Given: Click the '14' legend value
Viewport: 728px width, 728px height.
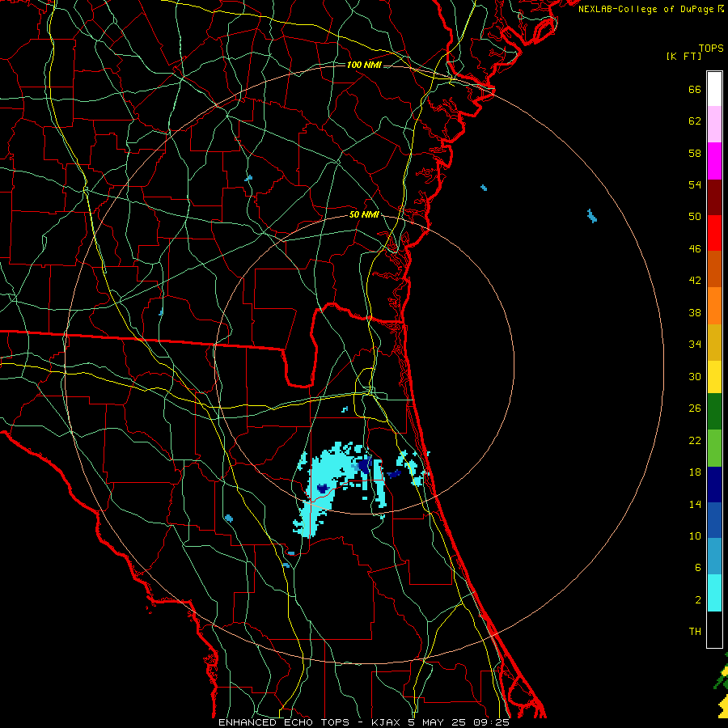Looking at the screenshot, I should coord(695,504).
